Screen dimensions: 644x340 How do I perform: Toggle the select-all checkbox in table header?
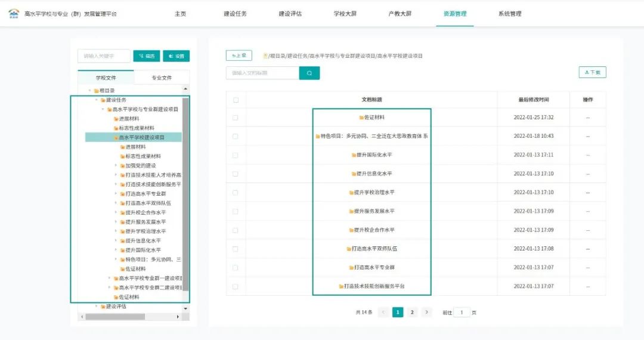[x=236, y=100]
